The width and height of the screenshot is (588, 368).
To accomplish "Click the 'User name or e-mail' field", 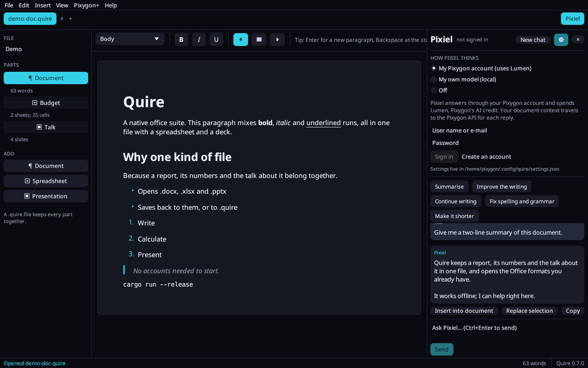I will pyautogui.click(x=507, y=130).
